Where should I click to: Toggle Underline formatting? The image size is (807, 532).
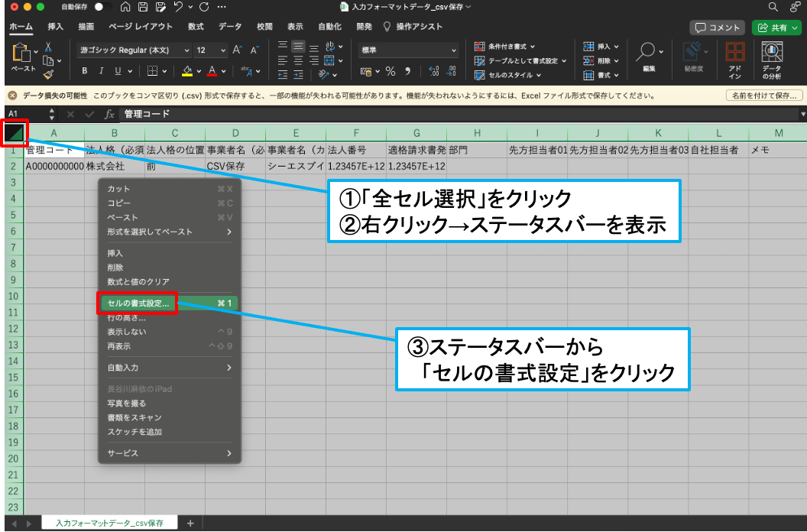click(118, 71)
